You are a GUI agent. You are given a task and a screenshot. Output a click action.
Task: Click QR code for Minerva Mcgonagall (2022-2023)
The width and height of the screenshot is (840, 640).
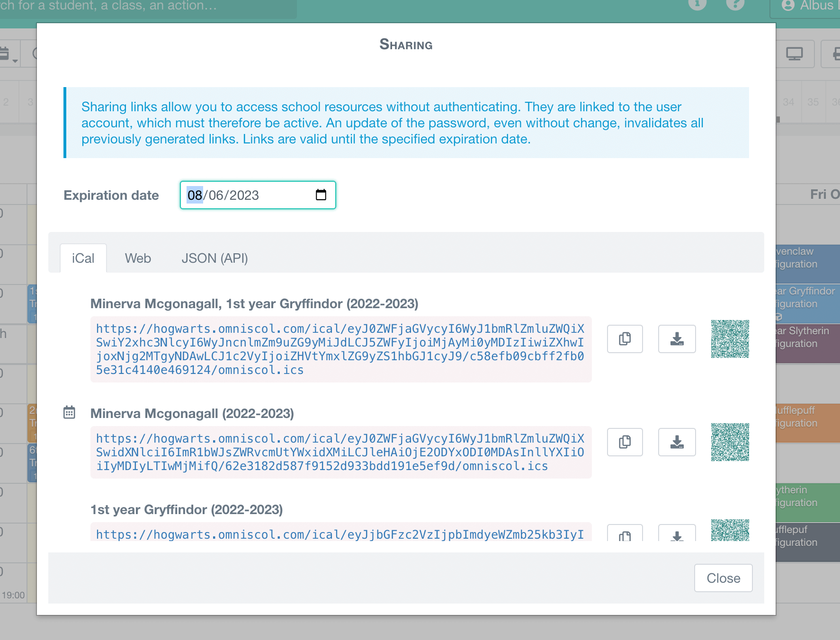point(730,442)
